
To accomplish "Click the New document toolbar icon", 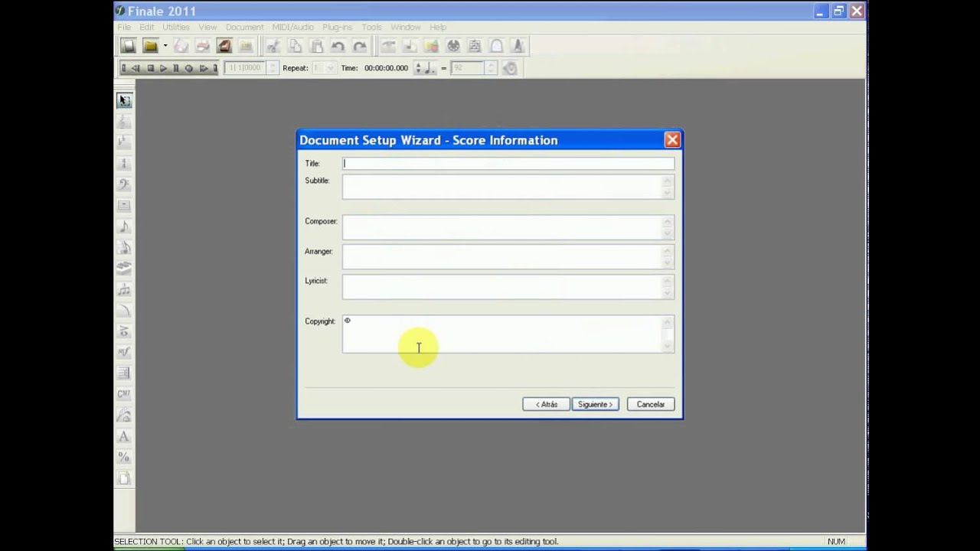I will click(x=129, y=46).
